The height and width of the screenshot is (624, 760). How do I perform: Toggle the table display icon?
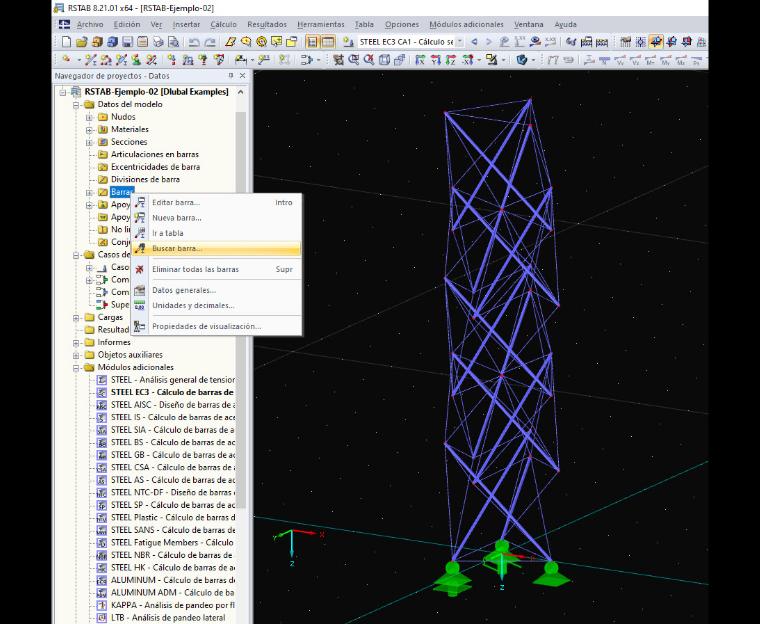tap(328, 42)
